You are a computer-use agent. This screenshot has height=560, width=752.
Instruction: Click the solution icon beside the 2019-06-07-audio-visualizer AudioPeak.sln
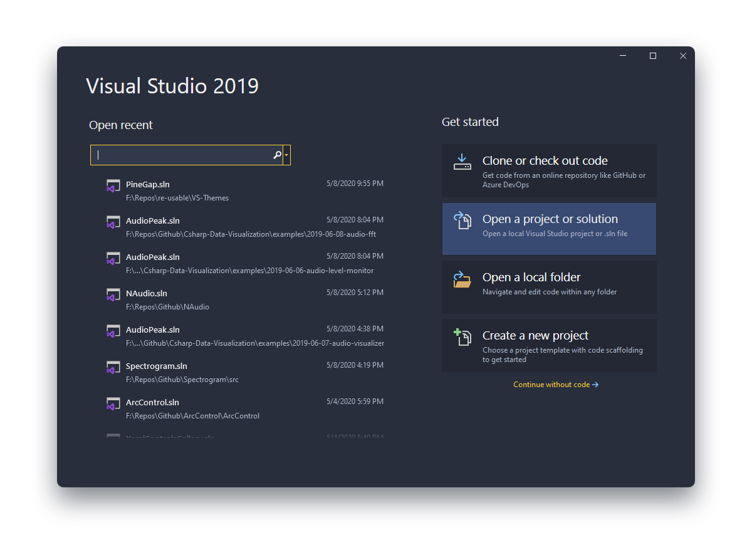113,331
